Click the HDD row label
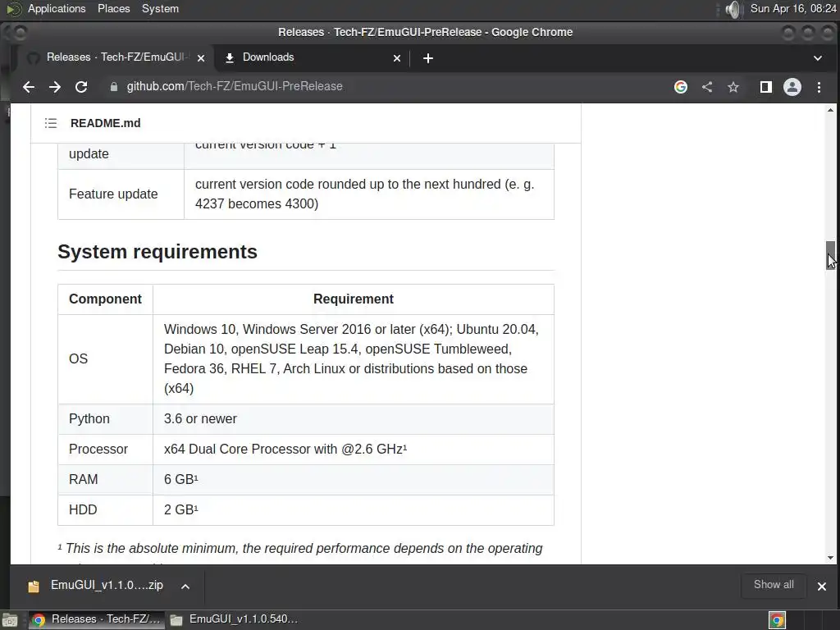840x630 pixels. tap(83, 509)
